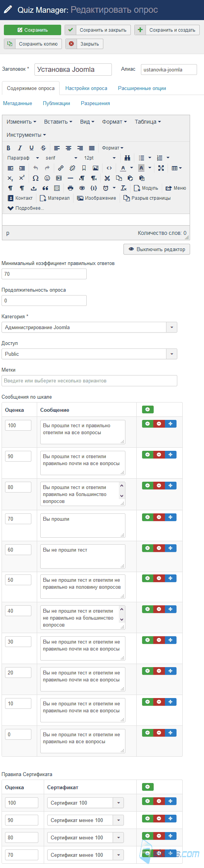
Task: Open the 12pt font size dropdown
Action: [99, 158]
